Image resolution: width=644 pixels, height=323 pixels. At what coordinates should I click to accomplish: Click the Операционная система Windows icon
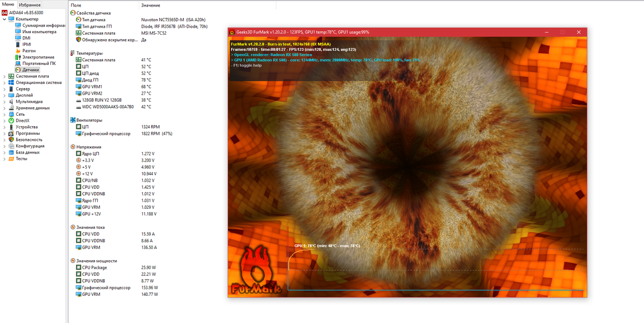coord(11,83)
